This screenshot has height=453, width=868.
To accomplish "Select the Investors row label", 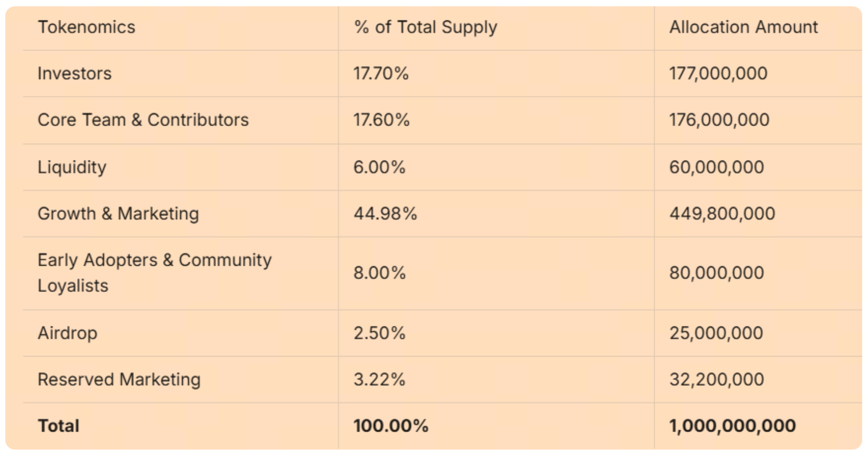I will tap(75, 73).
